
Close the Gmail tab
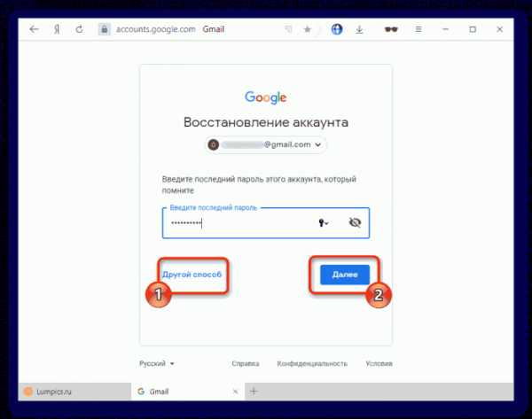point(235,392)
